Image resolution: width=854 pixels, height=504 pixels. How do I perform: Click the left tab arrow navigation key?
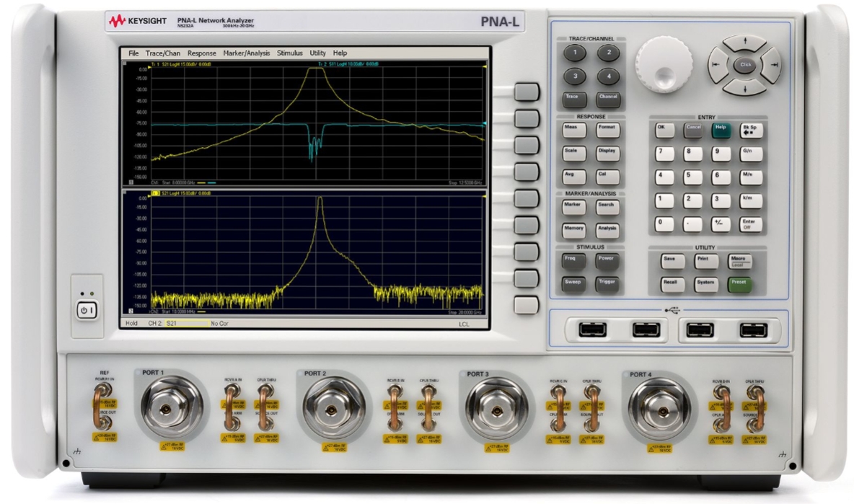point(717,65)
